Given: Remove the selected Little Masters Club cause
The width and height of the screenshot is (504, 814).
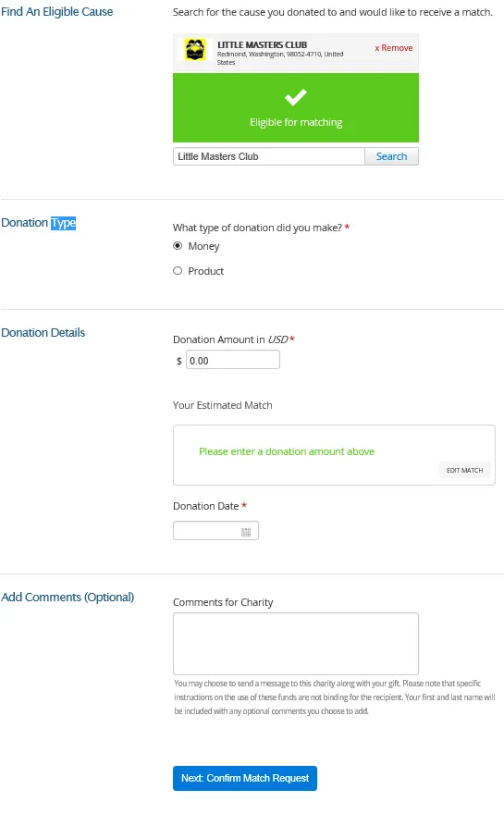Looking at the screenshot, I should 393,48.
